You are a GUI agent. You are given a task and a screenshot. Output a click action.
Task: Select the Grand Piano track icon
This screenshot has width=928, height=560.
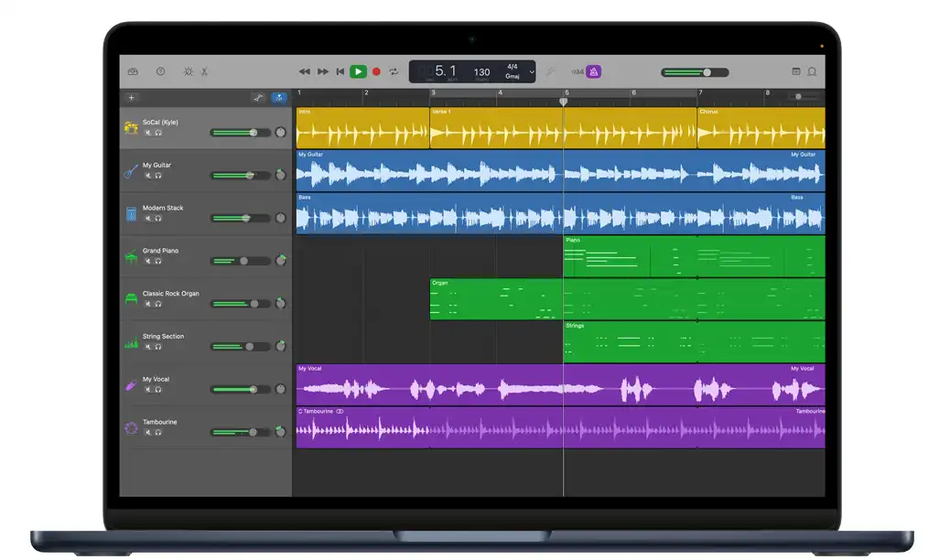pyautogui.click(x=131, y=256)
